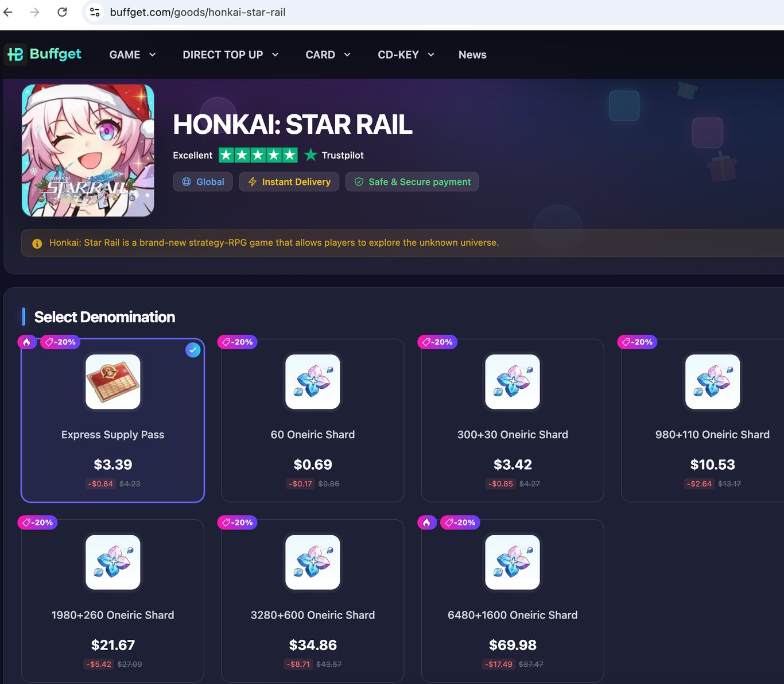
Task: Click the -20% tag on 3280+600 Oneiric Shard
Action: tap(238, 523)
